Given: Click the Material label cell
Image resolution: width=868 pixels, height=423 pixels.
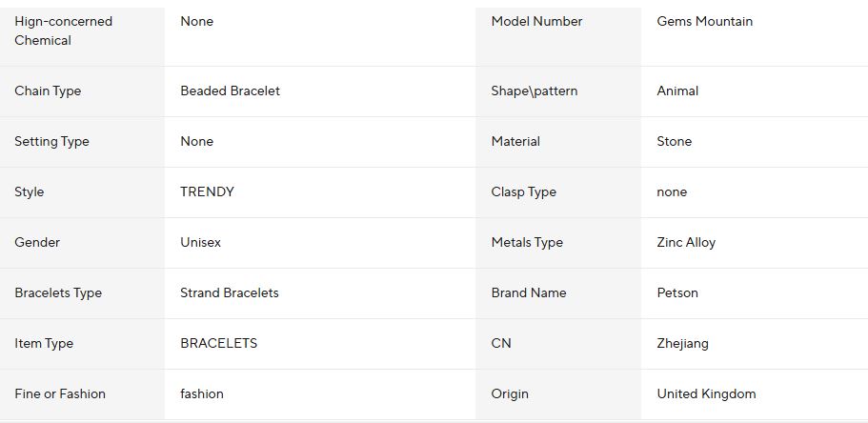Looking at the screenshot, I should pos(558,142).
